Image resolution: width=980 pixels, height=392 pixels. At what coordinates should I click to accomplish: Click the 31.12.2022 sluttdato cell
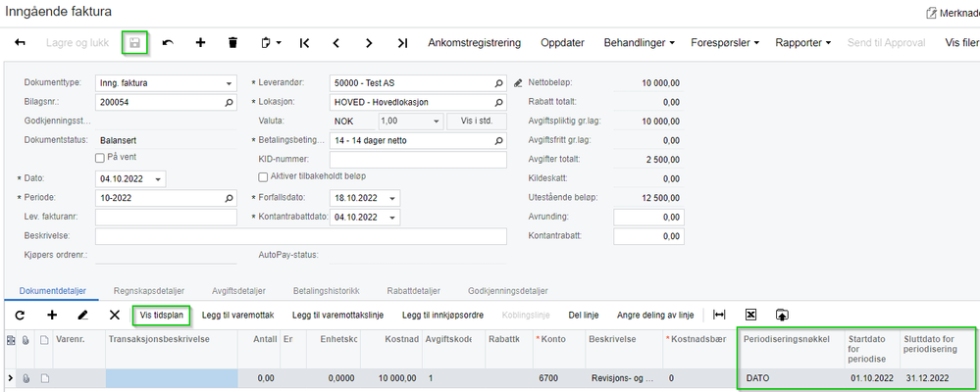[937, 378]
